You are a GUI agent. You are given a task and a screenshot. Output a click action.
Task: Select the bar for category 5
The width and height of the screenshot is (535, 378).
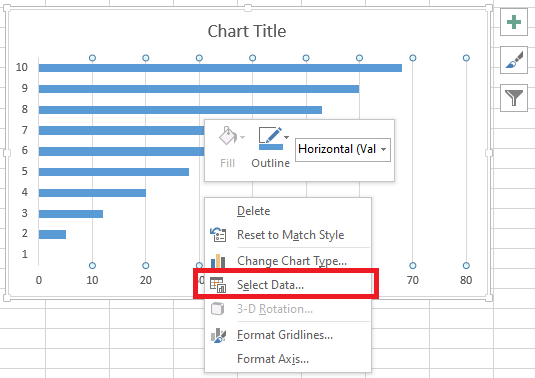tap(114, 172)
